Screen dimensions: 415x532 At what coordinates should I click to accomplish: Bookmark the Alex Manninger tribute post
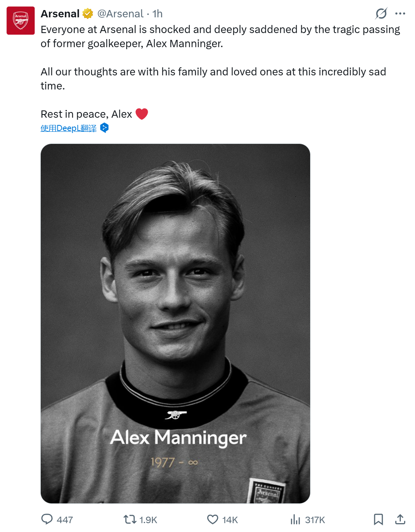point(378,519)
